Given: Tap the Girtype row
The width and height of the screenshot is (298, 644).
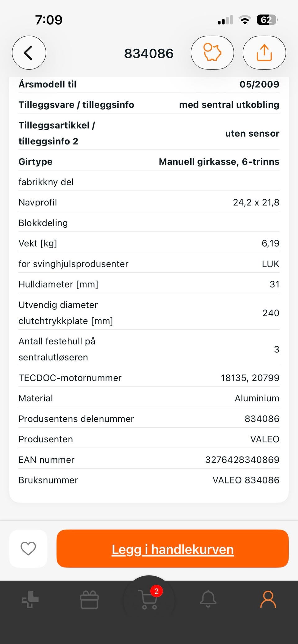Looking at the screenshot, I should coord(149,161).
